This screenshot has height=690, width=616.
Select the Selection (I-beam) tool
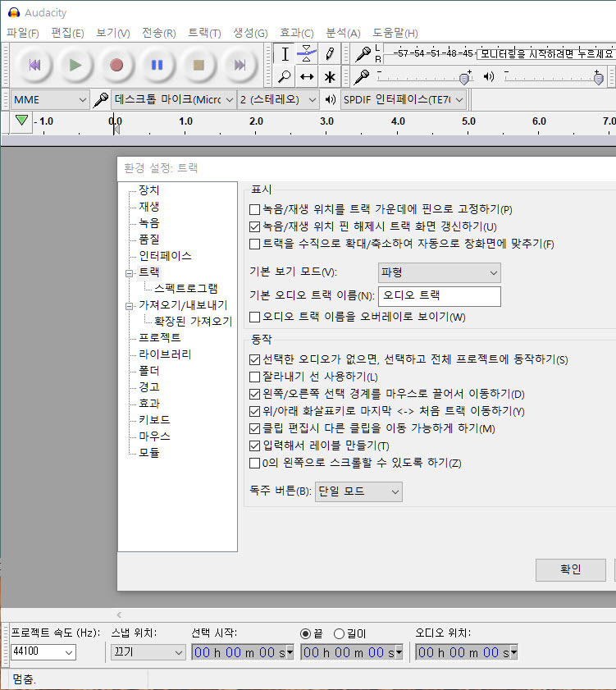click(x=285, y=54)
